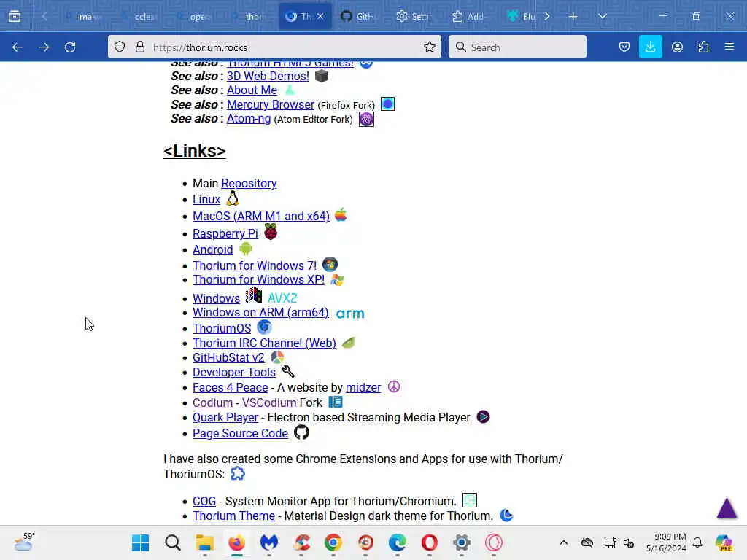Viewport: 747px width, 560px height.
Task: Open the Firefox account menu
Action: point(677,47)
